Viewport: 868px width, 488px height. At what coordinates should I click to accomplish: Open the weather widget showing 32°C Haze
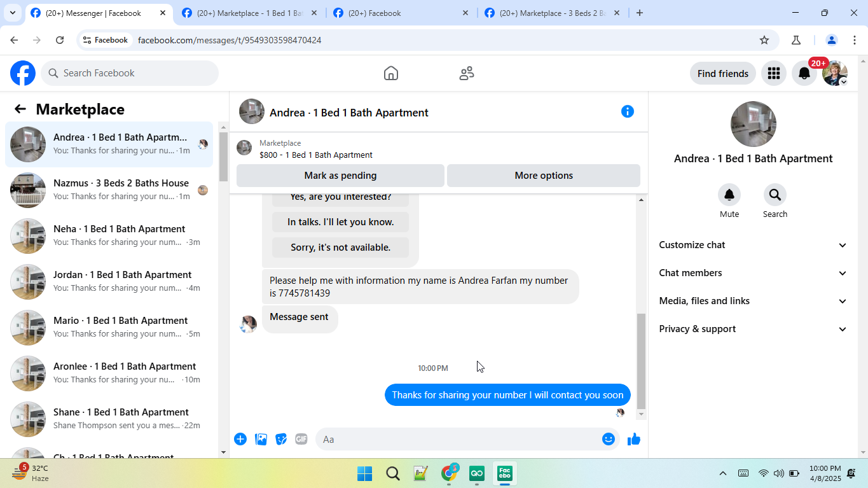(31, 473)
